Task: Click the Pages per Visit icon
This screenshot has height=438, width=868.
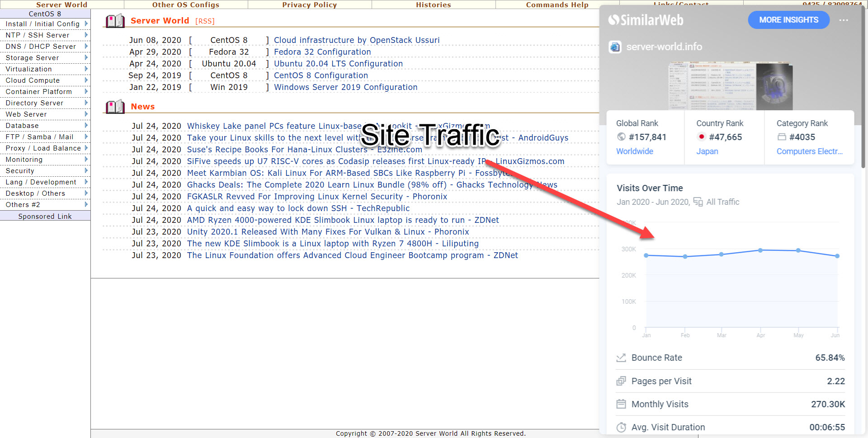Action: click(x=621, y=381)
